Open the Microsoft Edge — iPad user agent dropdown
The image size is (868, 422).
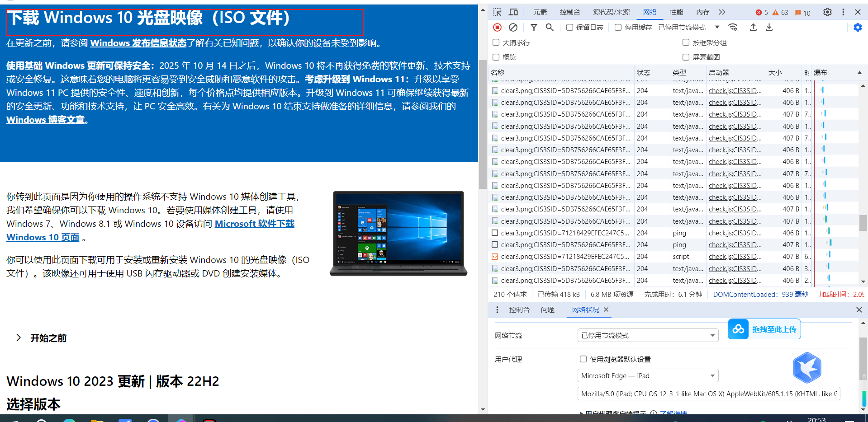click(x=648, y=375)
